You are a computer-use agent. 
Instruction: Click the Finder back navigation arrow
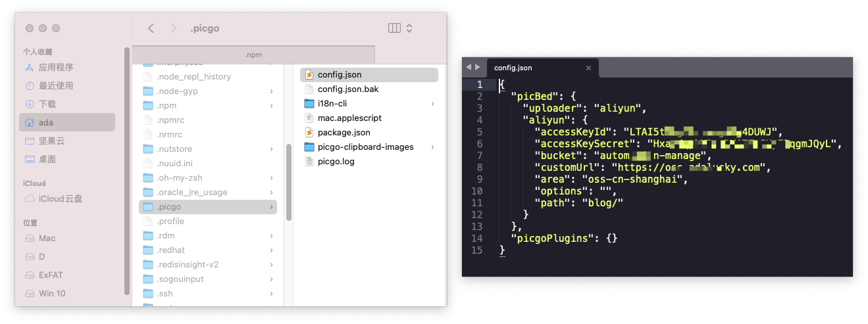[x=151, y=28]
